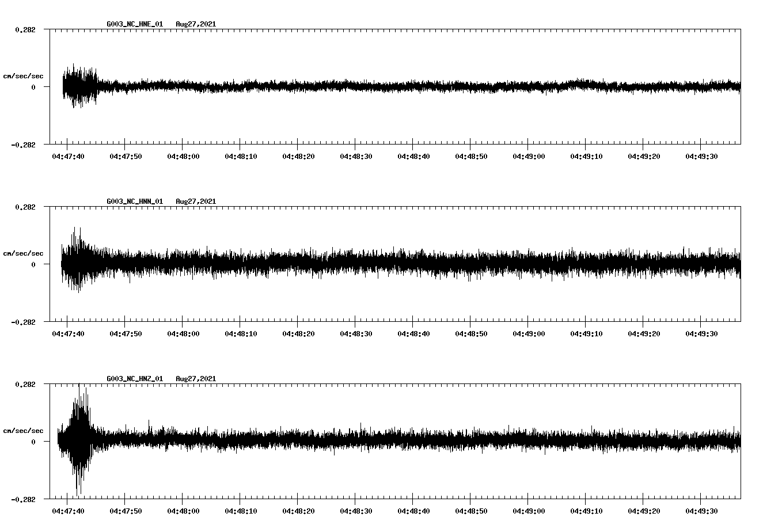Image resolution: width=782 pixels, height=532 pixels.
Task: Click the 04:49:10 time label under HNN plot
Action: pyautogui.click(x=586, y=333)
